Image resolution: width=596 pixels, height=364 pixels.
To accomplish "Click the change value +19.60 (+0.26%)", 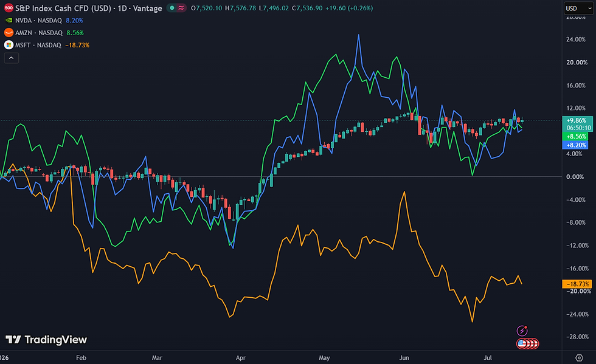I will [349, 8].
